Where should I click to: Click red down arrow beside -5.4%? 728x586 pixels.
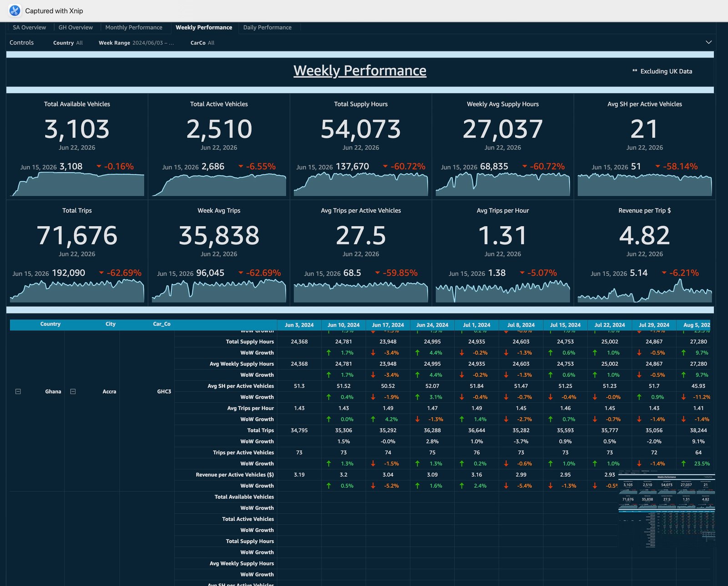coord(506,486)
